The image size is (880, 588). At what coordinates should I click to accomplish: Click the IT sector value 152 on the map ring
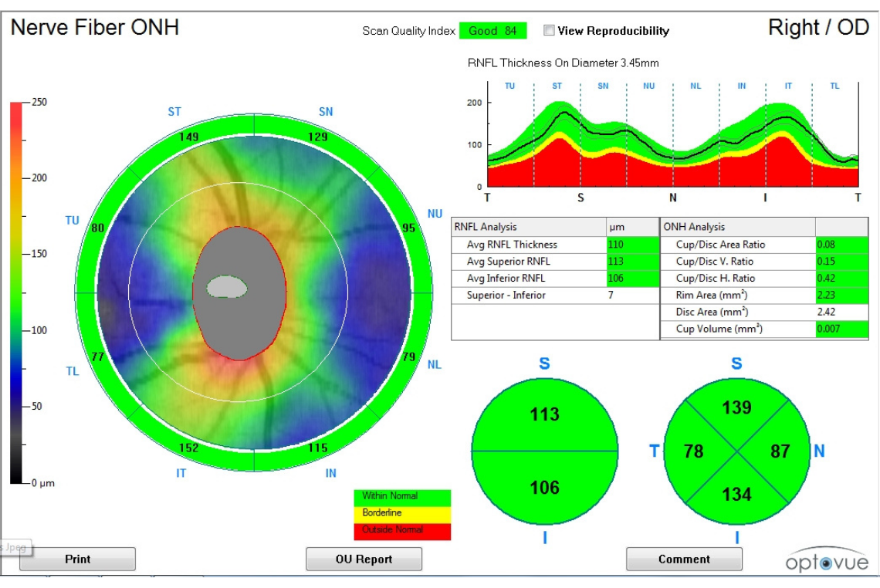[188, 448]
